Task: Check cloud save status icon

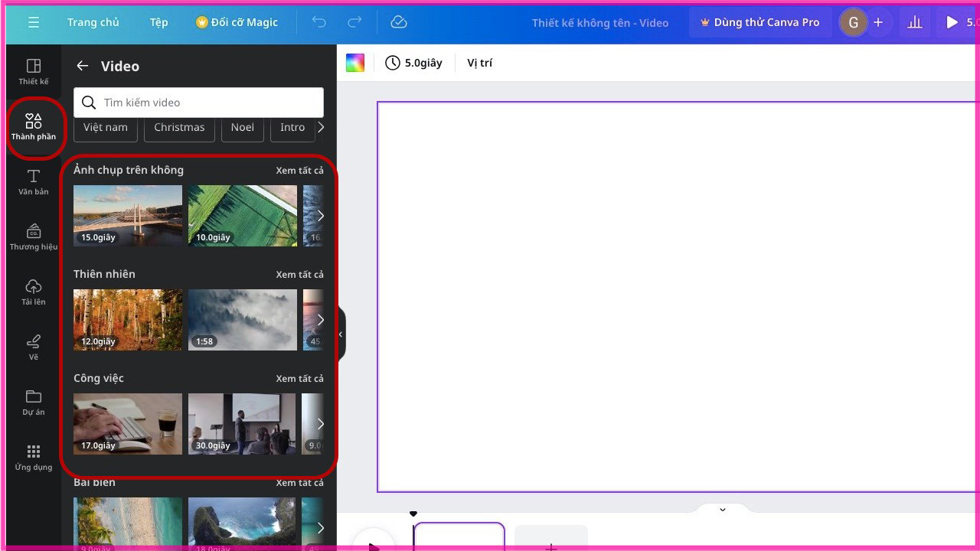Action: pos(398,22)
